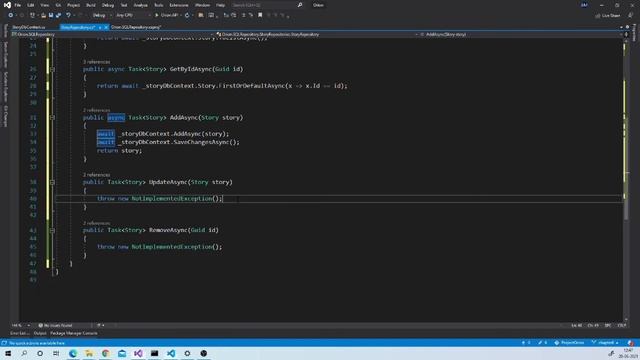Open the File menu
Screen dimensions: 640x360
click(x=18, y=5)
